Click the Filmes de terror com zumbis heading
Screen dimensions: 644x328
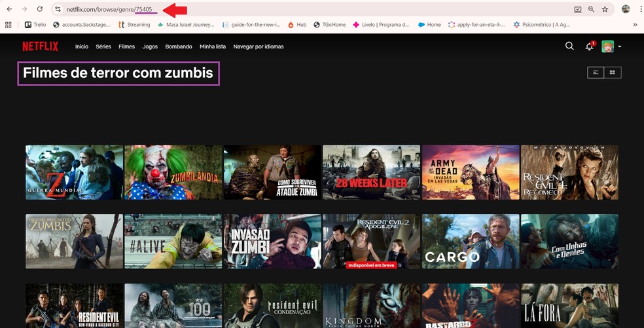(118, 73)
